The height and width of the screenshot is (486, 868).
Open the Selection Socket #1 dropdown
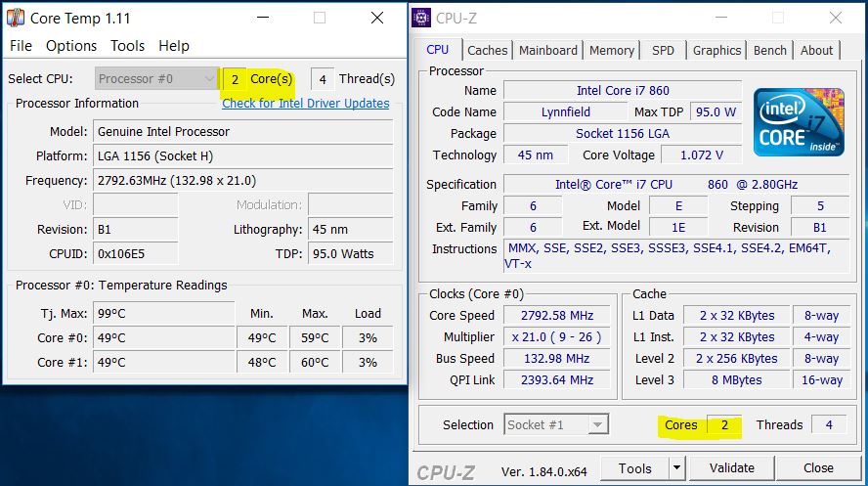556,424
